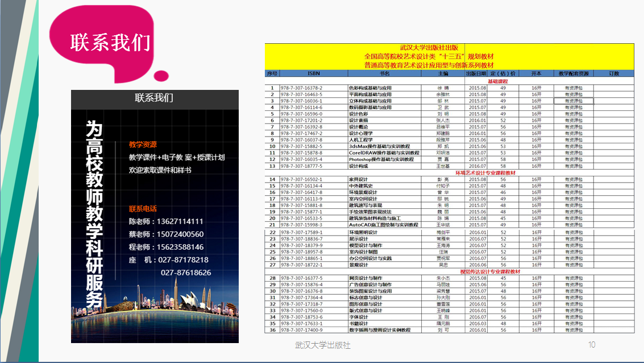The image size is (644, 363).
Task: Select ISBN cell 978-7-307-16596-0
Action: tap(314, 114)
